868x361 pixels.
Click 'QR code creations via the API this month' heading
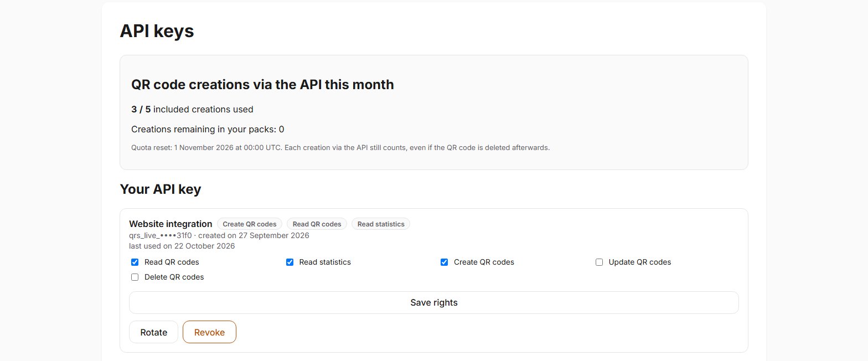(262, 85)
